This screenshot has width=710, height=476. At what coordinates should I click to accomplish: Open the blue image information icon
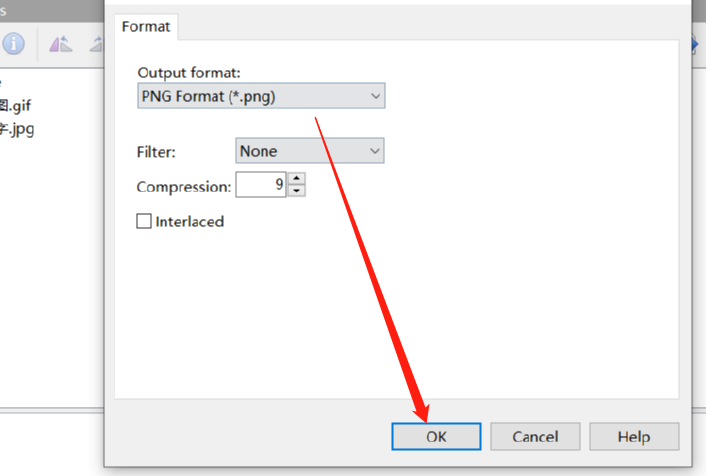click(x=14, y=43)
